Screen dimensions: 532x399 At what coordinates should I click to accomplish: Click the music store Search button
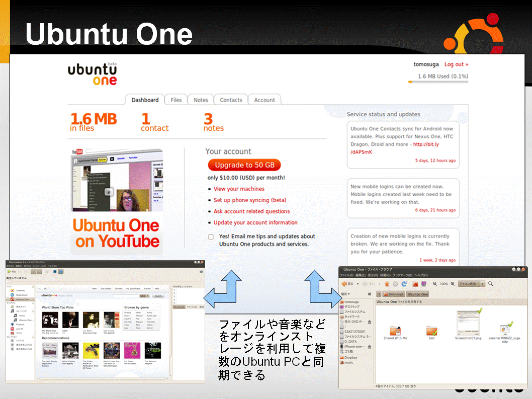tap(158, 296)
